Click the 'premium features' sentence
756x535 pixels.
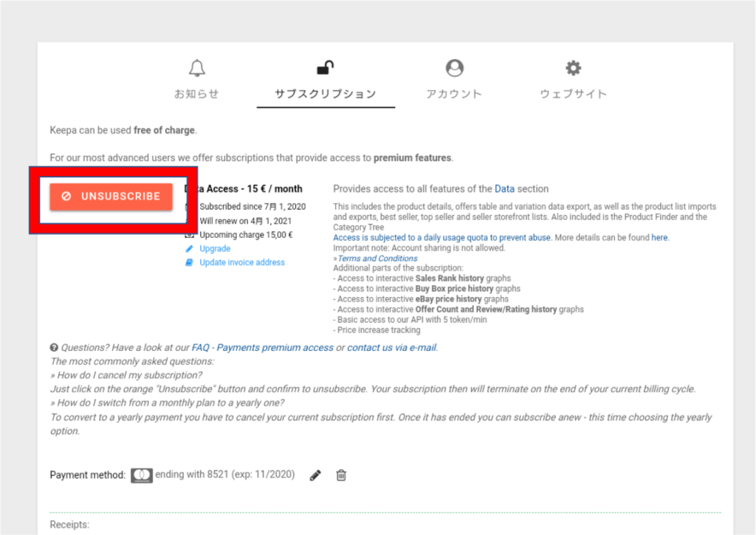click(x=252, y=157)
